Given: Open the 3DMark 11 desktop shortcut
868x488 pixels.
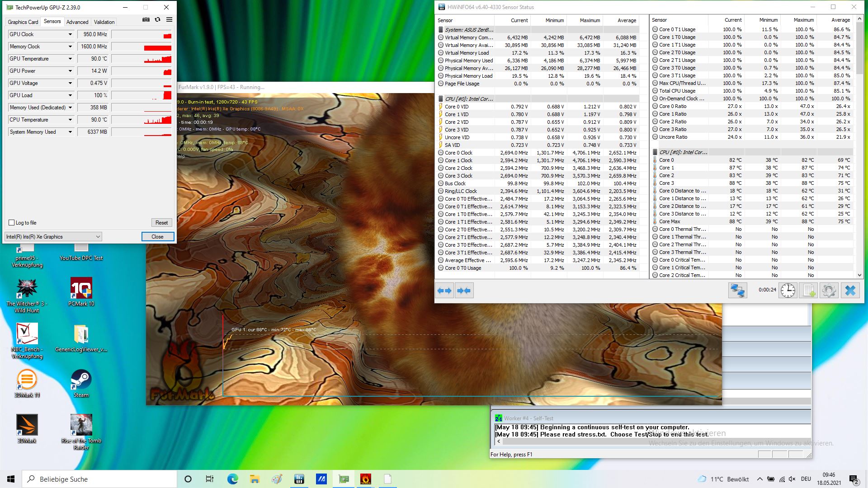Looking at the screenshot, I should 27,383.
